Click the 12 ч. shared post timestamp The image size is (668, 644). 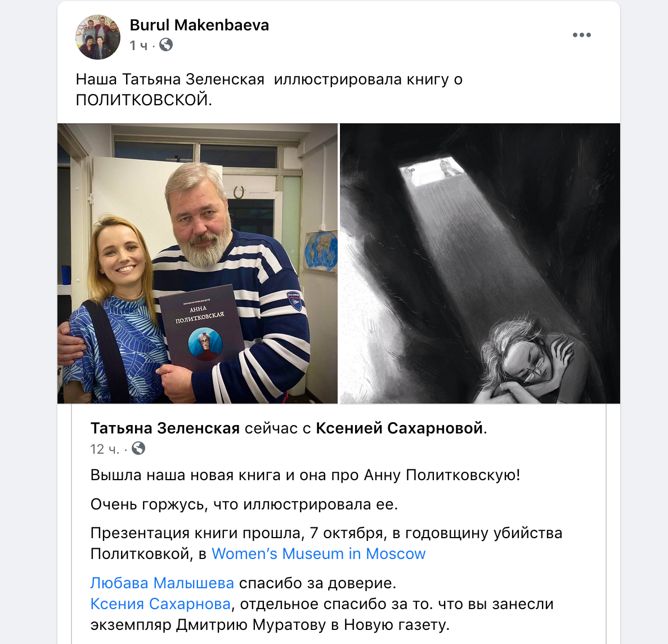[x=105, y=449]
